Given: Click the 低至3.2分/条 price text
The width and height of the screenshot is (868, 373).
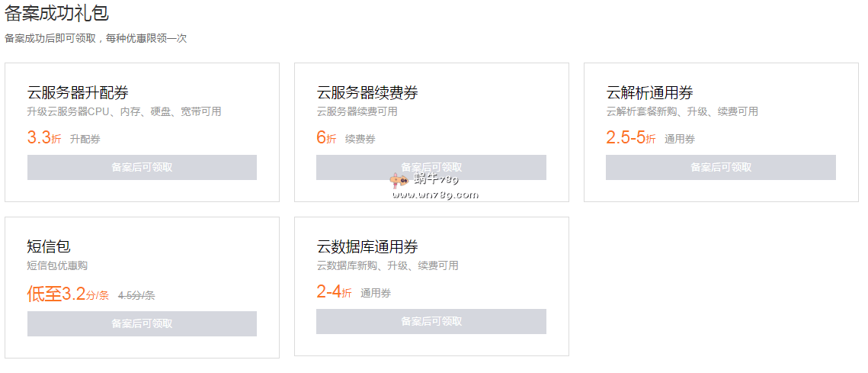Looking at the screenshot, I should (68, 294).
